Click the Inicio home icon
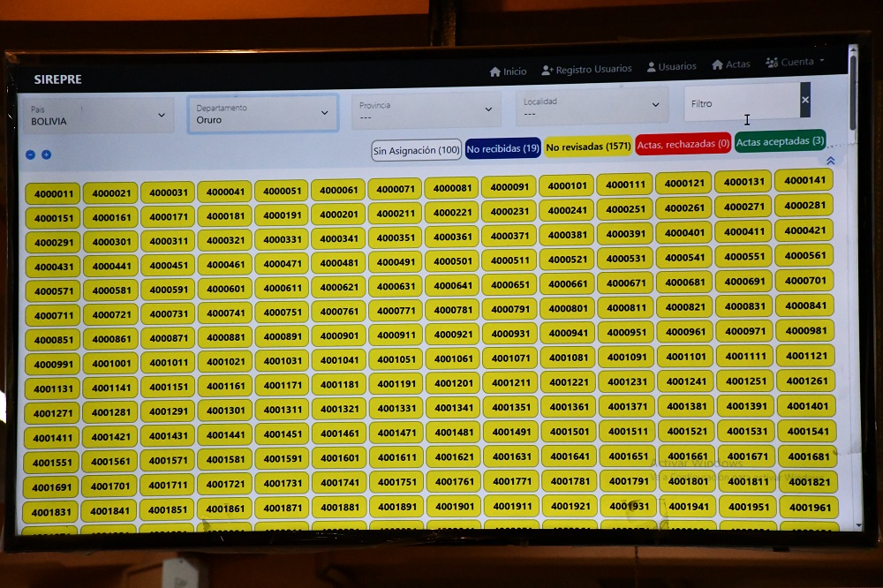The image size is (883, 588). click(x=495, y=72)
